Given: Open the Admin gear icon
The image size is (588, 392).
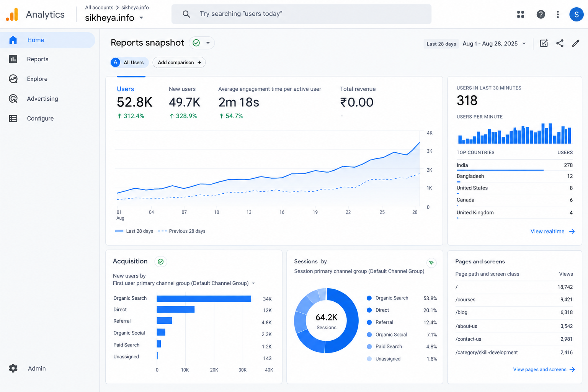Looking at the screenshot, I should (13, 368).
